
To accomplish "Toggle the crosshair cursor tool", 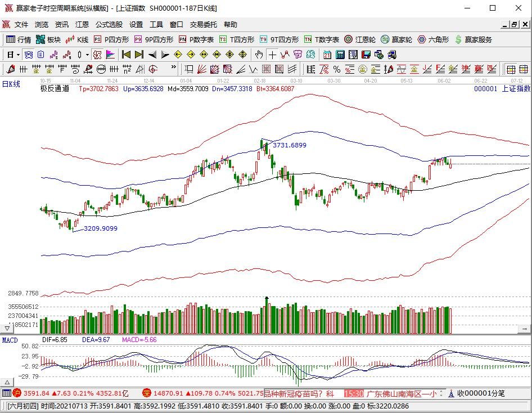I will click(x=272, y=55).
